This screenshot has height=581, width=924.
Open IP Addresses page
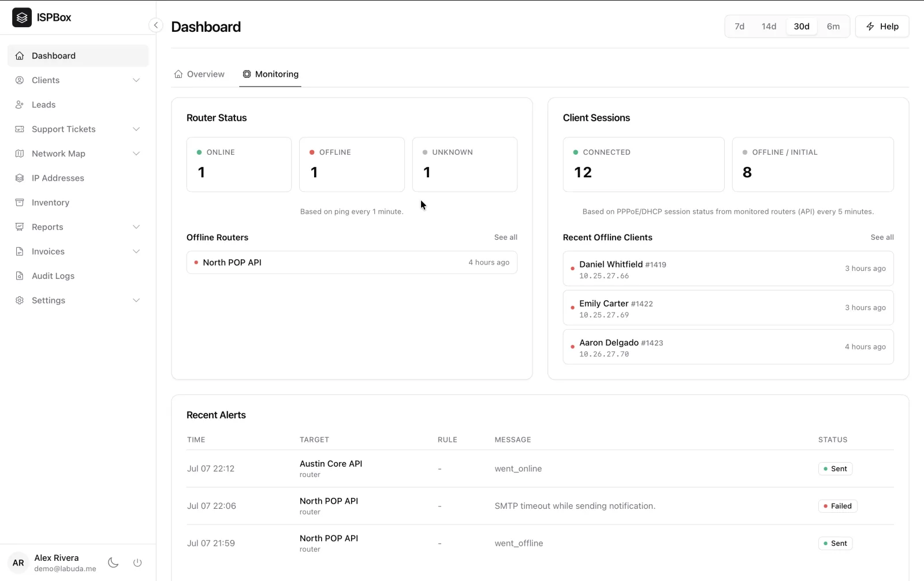pyautogui.click(x=78, y=178)
